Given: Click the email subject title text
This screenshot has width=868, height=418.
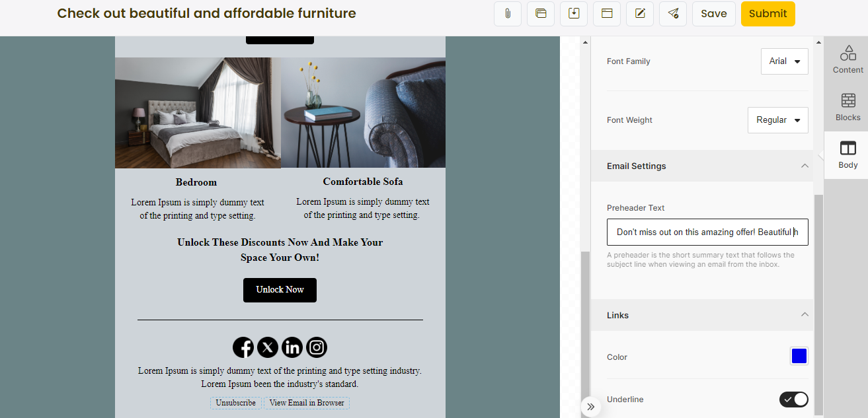Looking at the screenshot, I should 207,13.
